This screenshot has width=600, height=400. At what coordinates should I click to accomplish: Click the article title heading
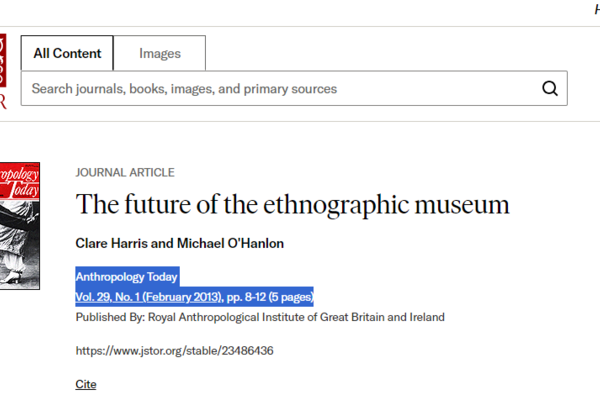pos(292,204)
